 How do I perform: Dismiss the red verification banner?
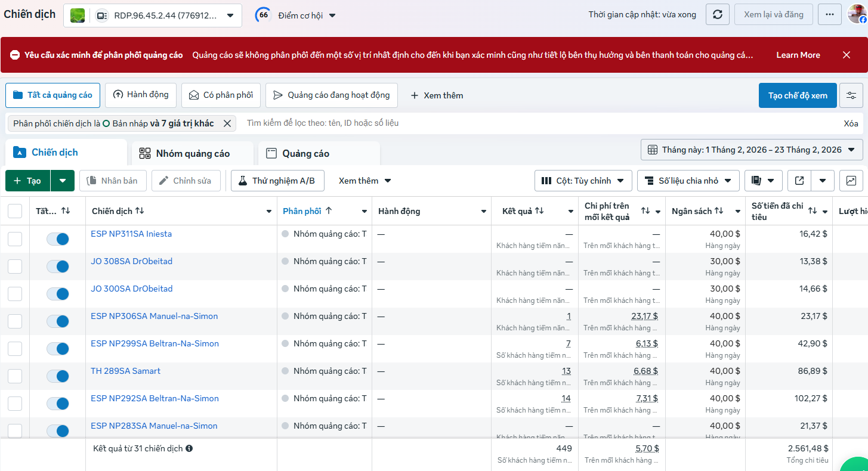[x=846, y=55]
